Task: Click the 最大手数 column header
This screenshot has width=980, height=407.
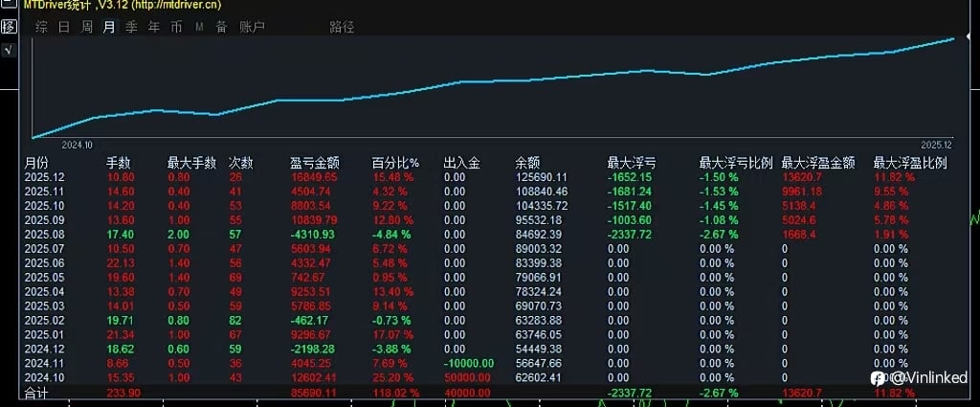Action: pyautogui.click(x=191, y=163)
